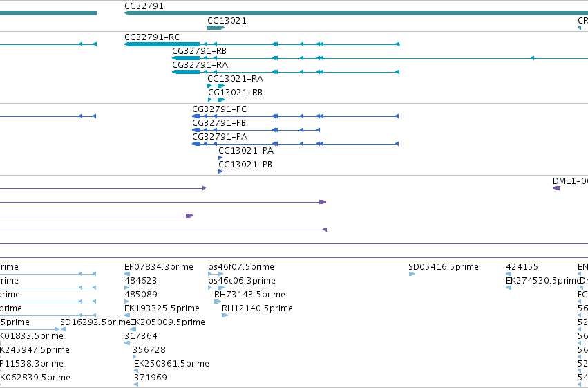
Task: Select CG32791-RA transcript exon block
Action: click(186, 72)
